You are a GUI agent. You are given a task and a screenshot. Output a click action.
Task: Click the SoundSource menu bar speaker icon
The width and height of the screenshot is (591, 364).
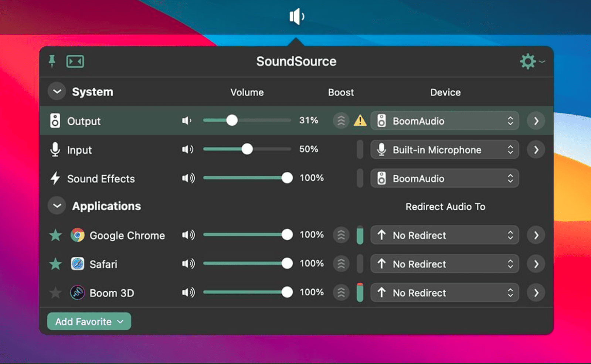pyautogui.click(x=297, y=17)
